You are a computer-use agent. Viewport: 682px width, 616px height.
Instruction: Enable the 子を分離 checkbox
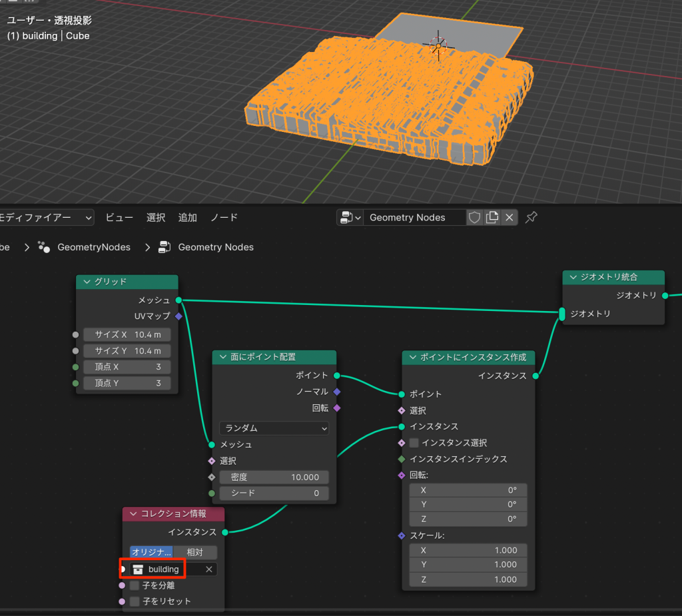coord(135,586)
